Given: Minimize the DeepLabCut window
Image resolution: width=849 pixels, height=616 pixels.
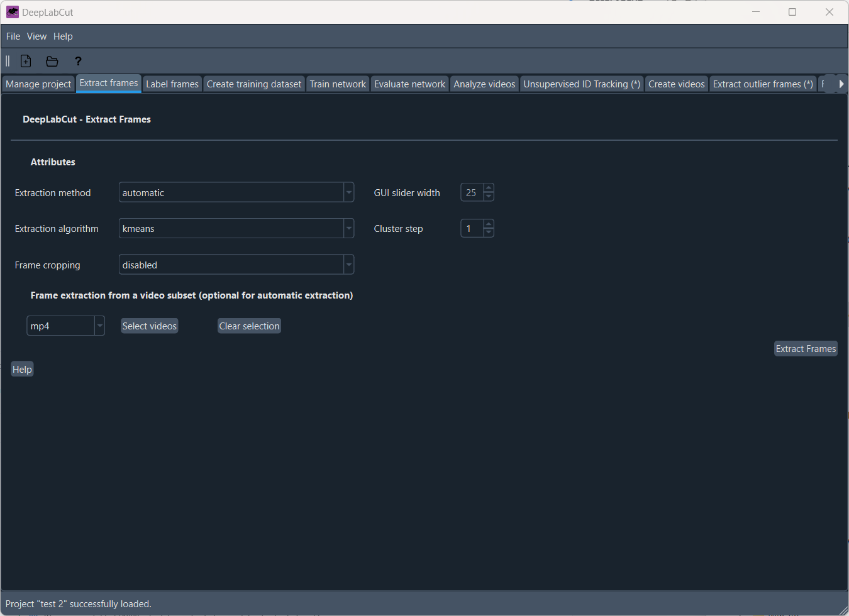Looking at the screenshot, I should [756, 12].
